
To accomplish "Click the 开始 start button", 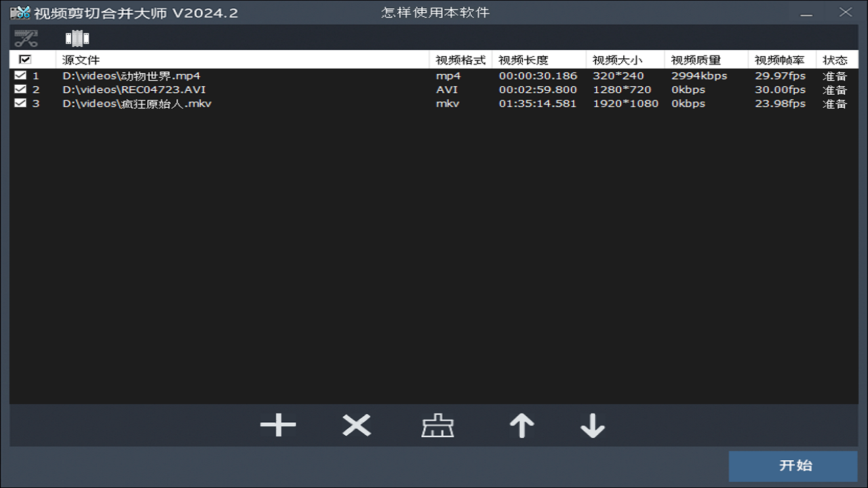I will (x=793, y=466).
